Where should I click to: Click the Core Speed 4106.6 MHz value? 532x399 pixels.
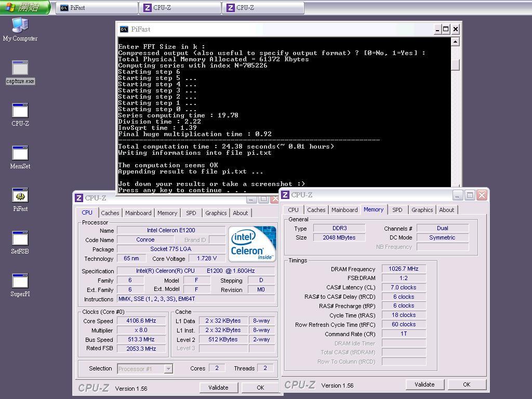[141, 321]
